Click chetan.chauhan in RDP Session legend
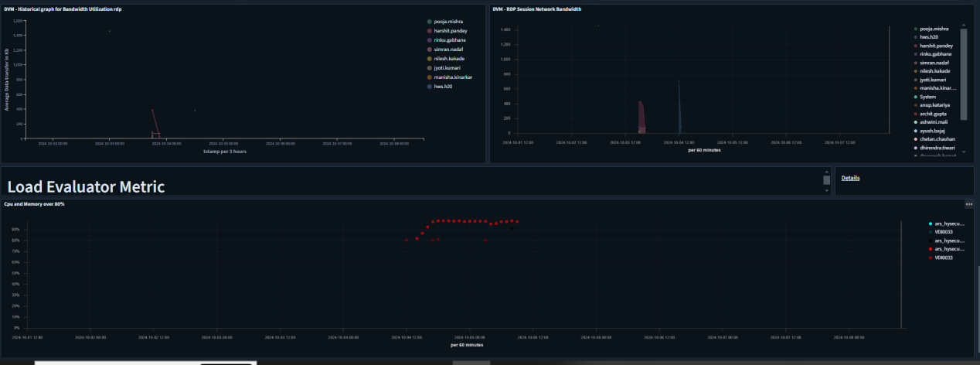Screen dimensions: 980x365 [937, 139]
